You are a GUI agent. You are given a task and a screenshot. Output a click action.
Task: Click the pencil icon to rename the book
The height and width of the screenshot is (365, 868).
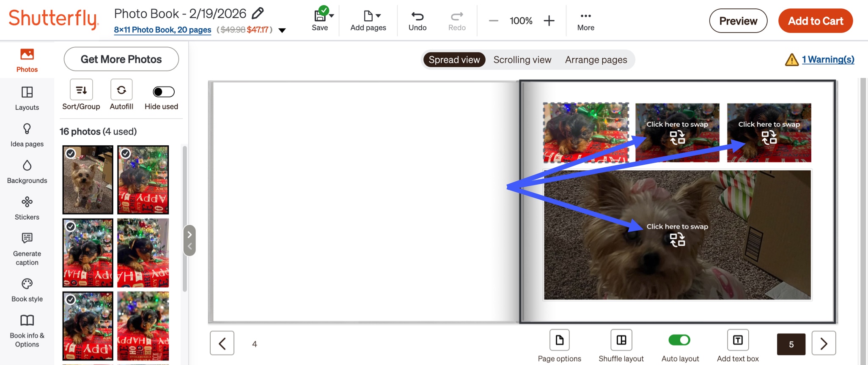coord(258,13)
